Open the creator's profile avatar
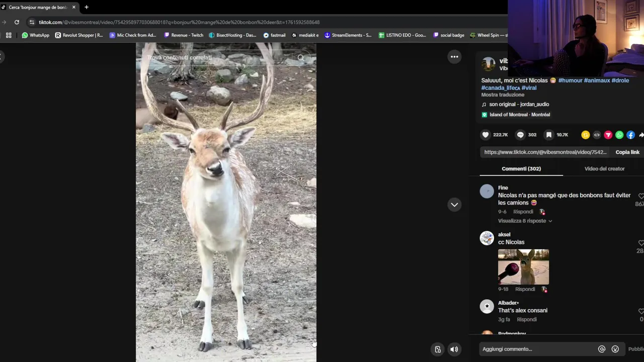This screenshot has width=644, height=362. (x=489, y=64)
